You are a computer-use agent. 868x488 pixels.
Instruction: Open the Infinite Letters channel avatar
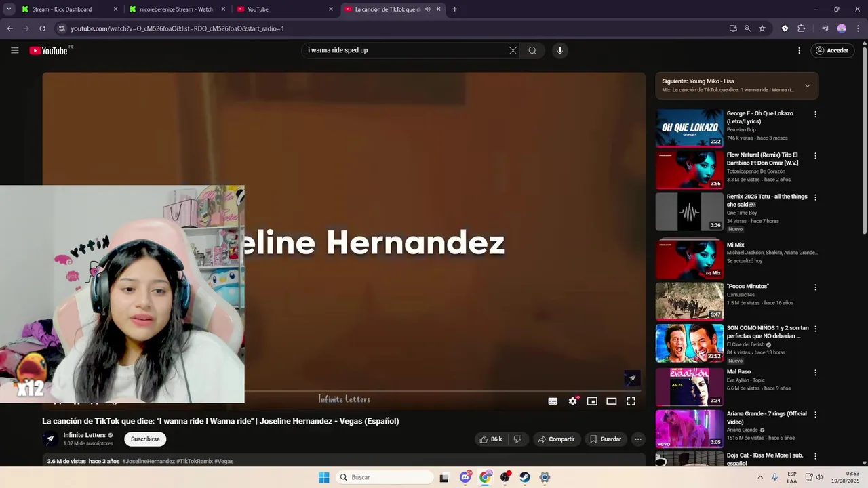[x=50, y=439]
